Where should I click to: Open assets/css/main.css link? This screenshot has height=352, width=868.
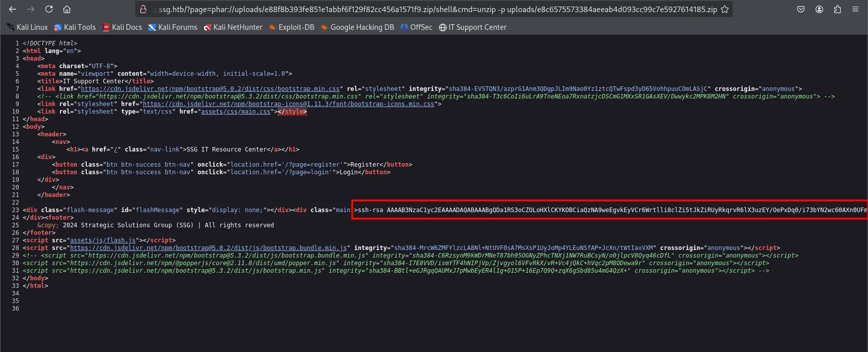(236, 112)
